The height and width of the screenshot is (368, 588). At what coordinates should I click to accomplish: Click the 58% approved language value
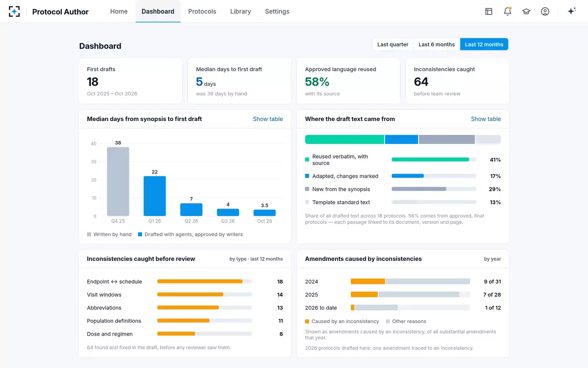pos(317,82)
